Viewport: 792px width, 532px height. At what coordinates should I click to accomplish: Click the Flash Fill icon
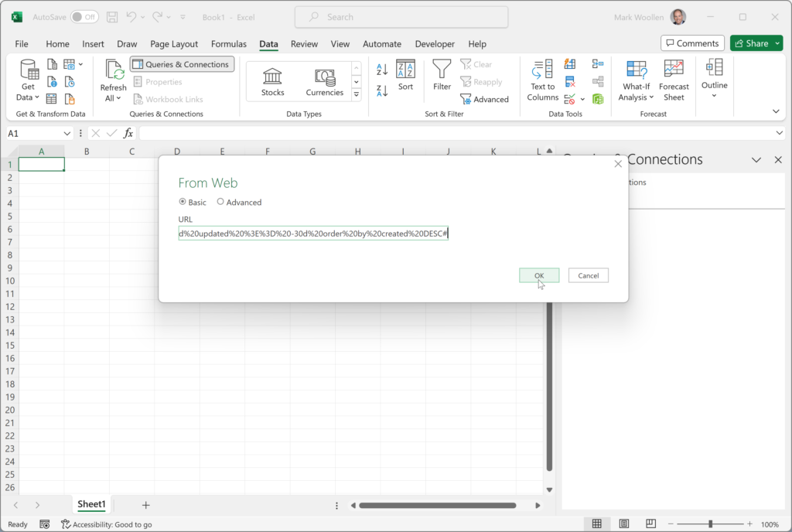click(570, 64)
